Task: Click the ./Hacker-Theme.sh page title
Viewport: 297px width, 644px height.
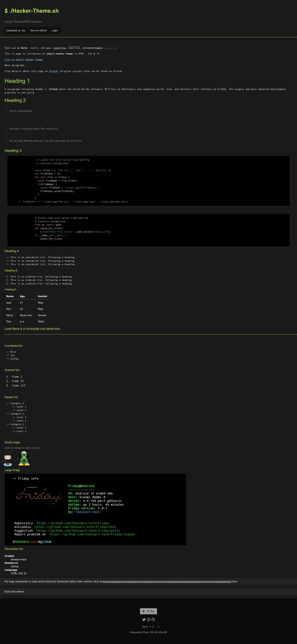Action: pos(32,11)
